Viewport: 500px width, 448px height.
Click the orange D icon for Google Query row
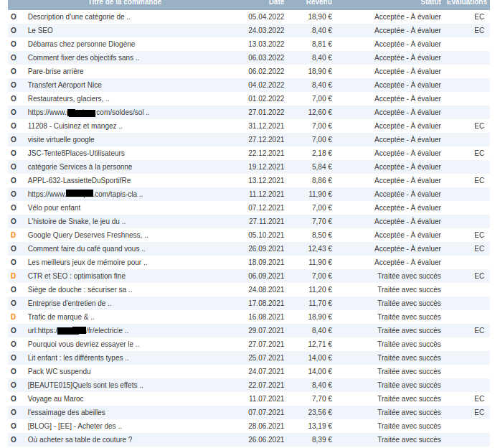coord(13,235)
